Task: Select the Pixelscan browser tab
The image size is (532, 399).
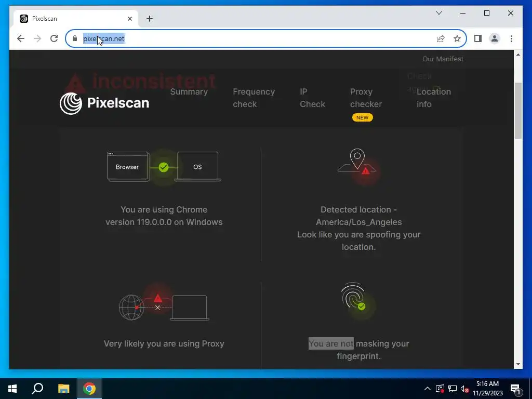Action: 76,19
